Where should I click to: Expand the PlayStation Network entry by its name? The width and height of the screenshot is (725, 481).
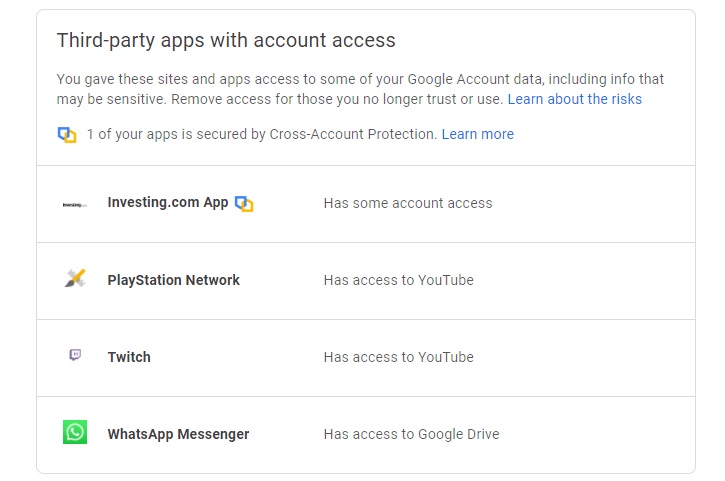(x=173, y=280)
